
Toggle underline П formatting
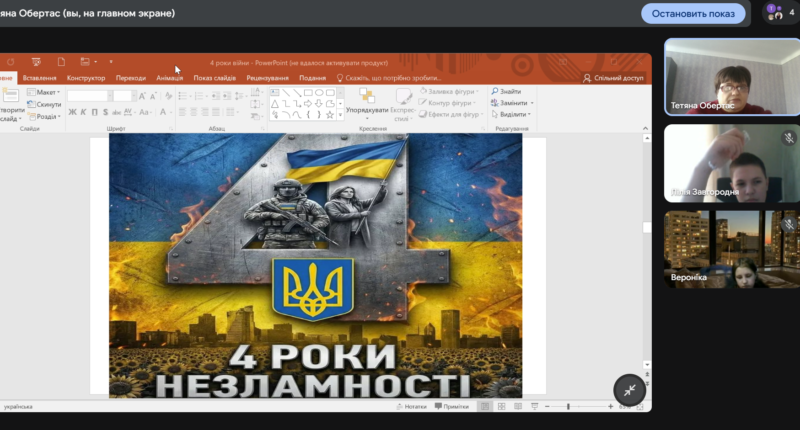point(96,112)
